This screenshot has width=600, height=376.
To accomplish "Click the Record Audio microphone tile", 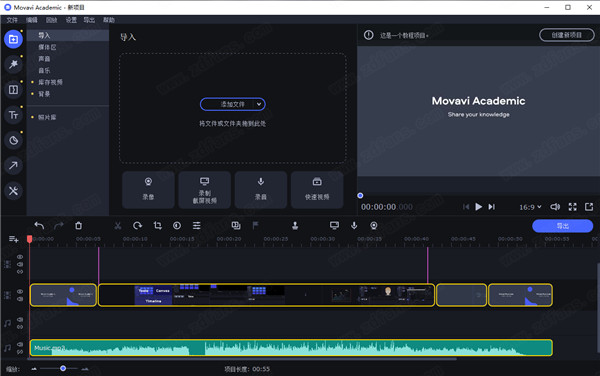I will (261, 190).
